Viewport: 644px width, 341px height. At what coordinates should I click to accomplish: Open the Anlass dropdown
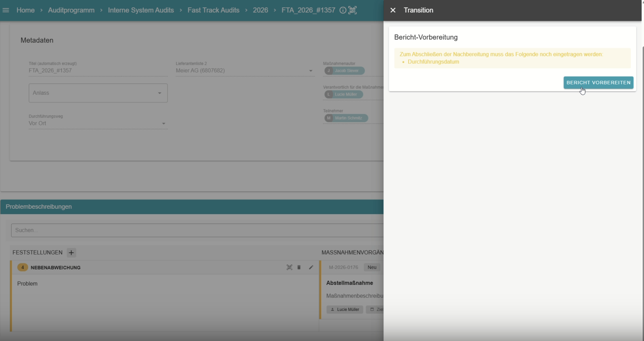pyautogui.click(x=98, y=93)
